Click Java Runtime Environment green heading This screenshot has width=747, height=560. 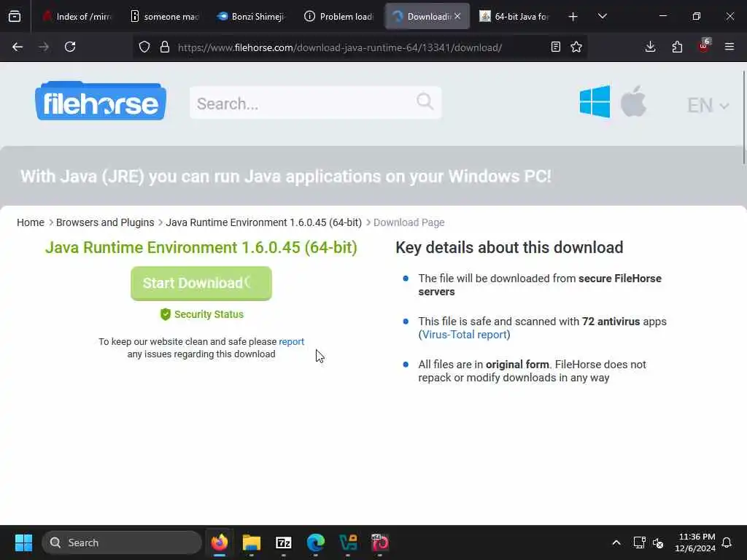click(201, 248)
